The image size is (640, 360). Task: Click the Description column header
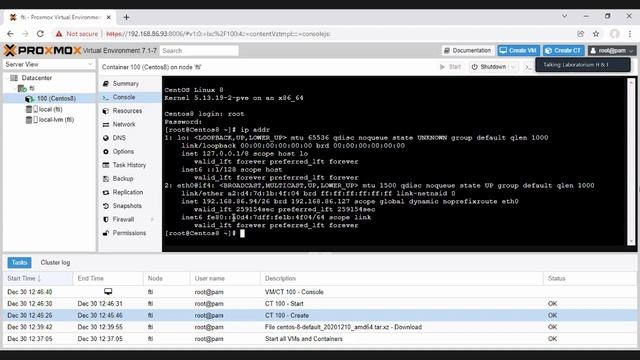point(402,278)
